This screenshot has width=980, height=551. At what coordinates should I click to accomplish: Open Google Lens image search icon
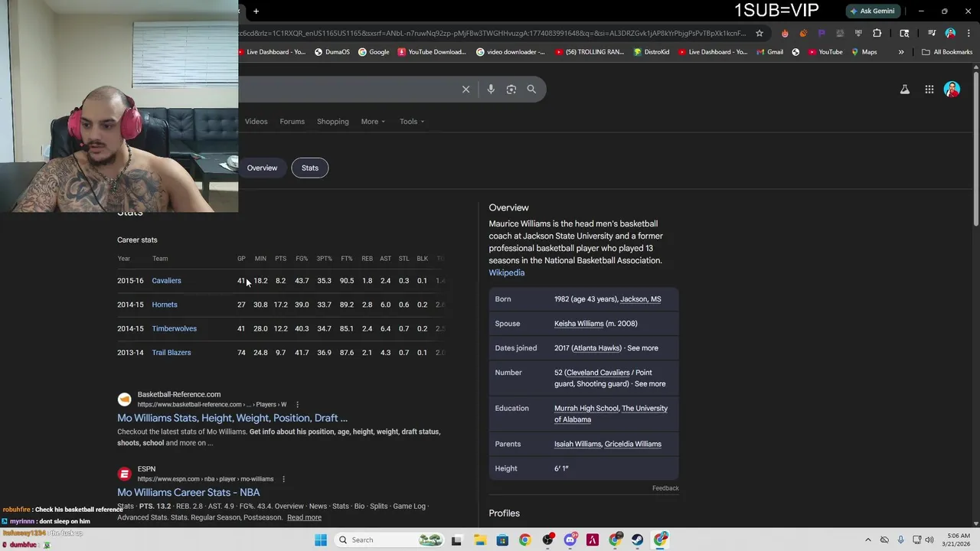(511, 90)
